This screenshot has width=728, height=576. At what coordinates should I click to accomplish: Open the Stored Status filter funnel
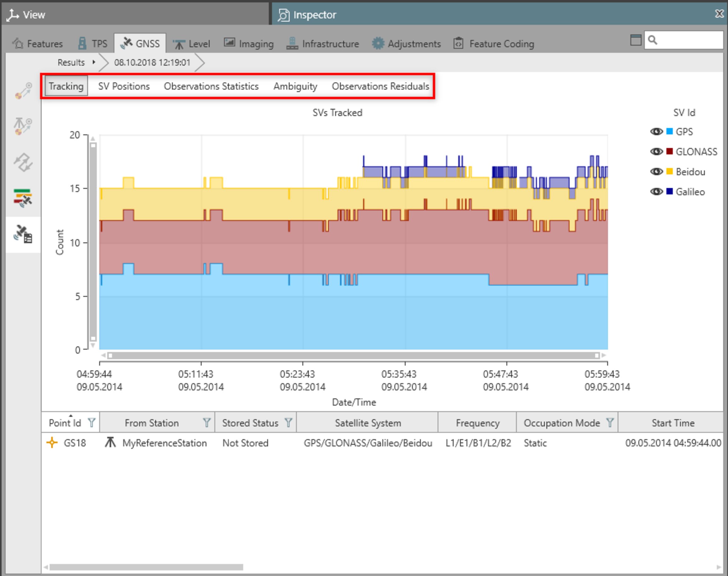288,422
